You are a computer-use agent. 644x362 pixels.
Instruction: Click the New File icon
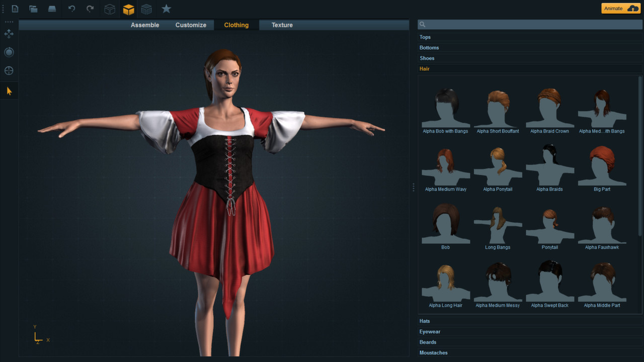pos(14,9)
